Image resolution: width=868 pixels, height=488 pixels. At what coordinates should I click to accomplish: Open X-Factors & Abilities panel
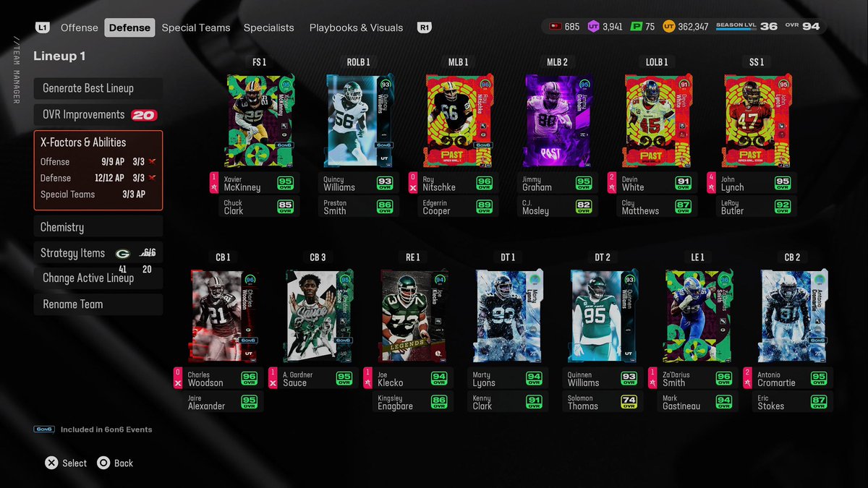(98, 171)
